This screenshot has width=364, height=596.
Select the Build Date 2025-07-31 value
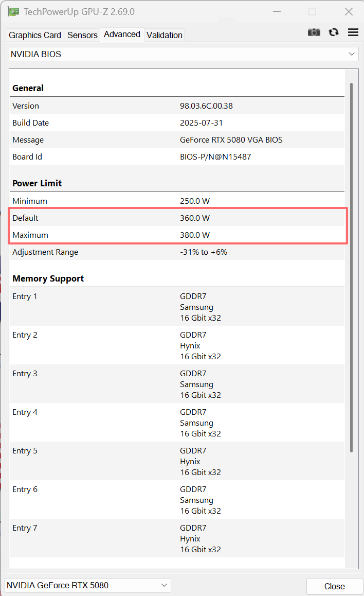pyautogui.click(x=201, y=123)
